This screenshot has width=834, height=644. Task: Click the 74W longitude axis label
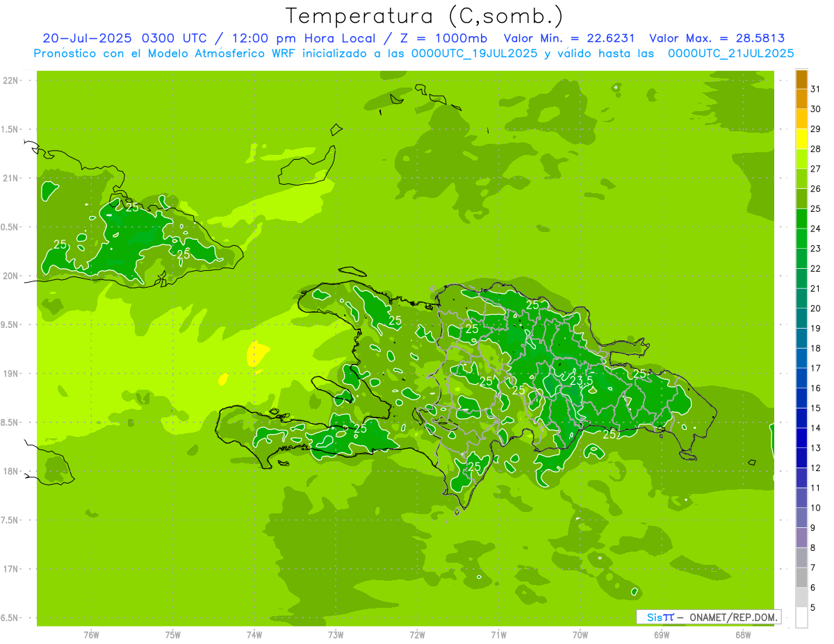pos(254,634)
